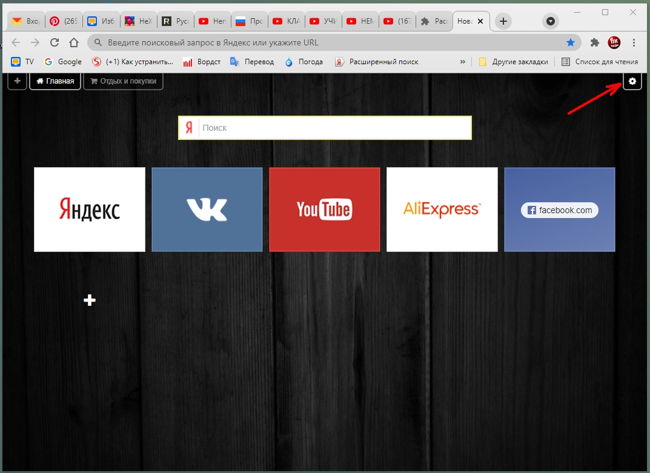Open the tab search dropdown
The height and width of the screenshot is (473, 650).
pos(551,21)
